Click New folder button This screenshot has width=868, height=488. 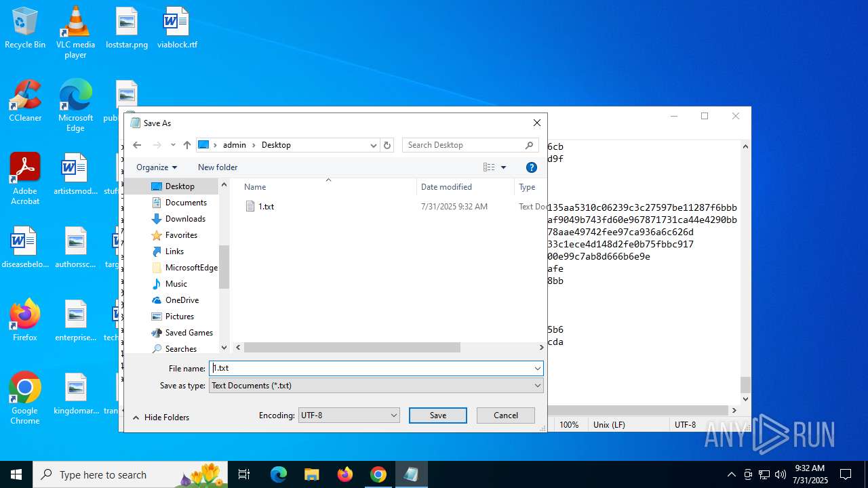[218, 167]
